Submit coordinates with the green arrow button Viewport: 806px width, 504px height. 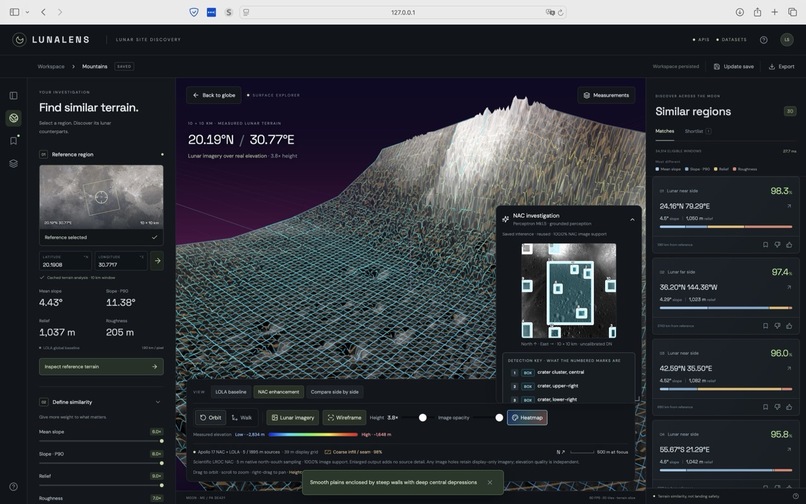(x=157, y=261)
